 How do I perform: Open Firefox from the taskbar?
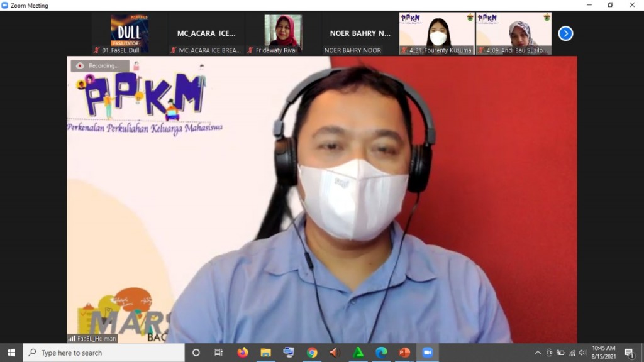click(243, 353)
